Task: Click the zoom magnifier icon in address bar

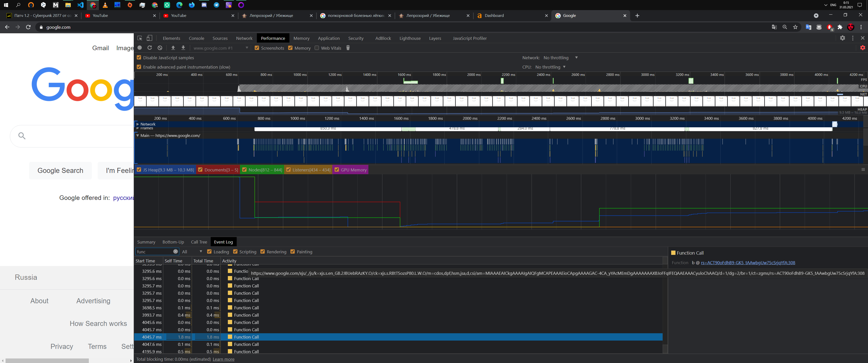Action: point(785,27)
